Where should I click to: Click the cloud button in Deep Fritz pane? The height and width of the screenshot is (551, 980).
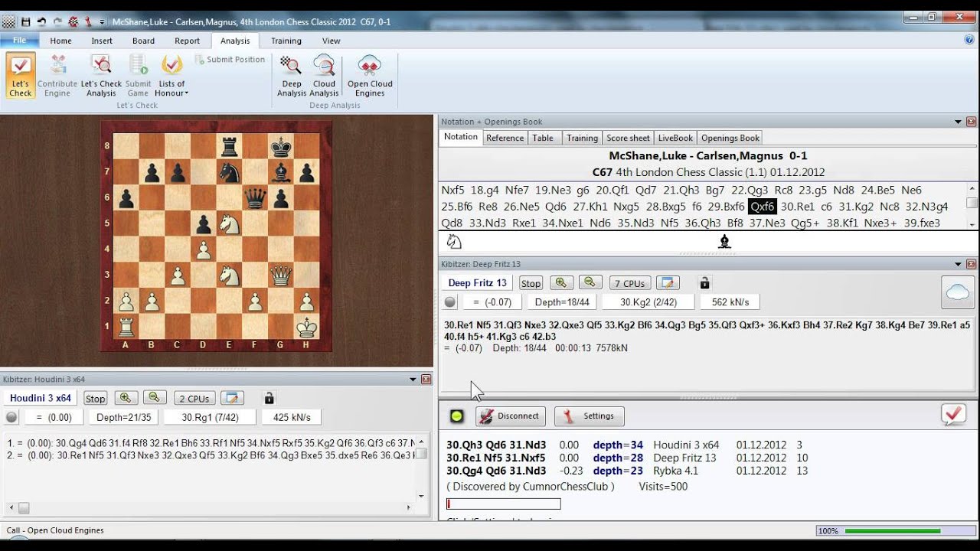[957, 292]
